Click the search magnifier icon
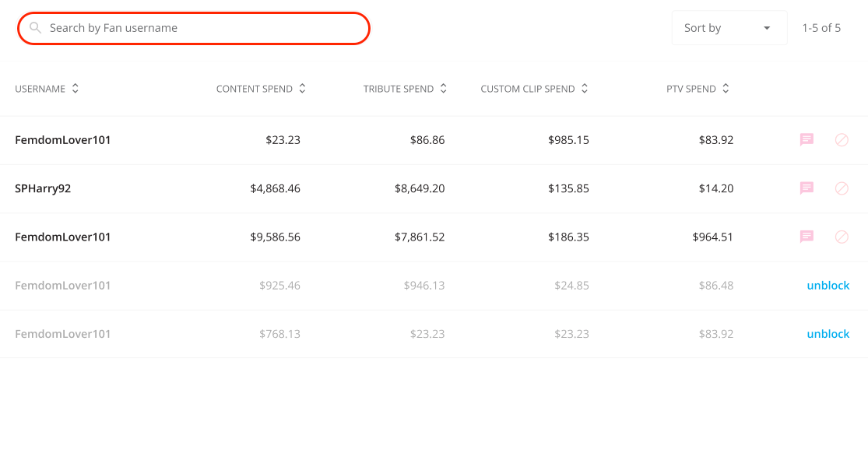The image size is (868, 453). tap(36, 28)
